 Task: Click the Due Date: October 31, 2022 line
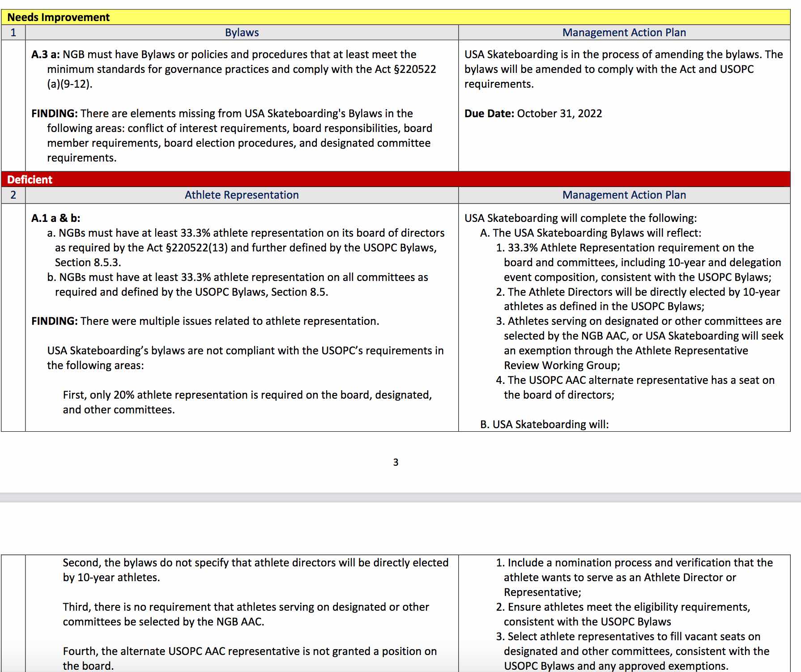(x=533, y=114)
